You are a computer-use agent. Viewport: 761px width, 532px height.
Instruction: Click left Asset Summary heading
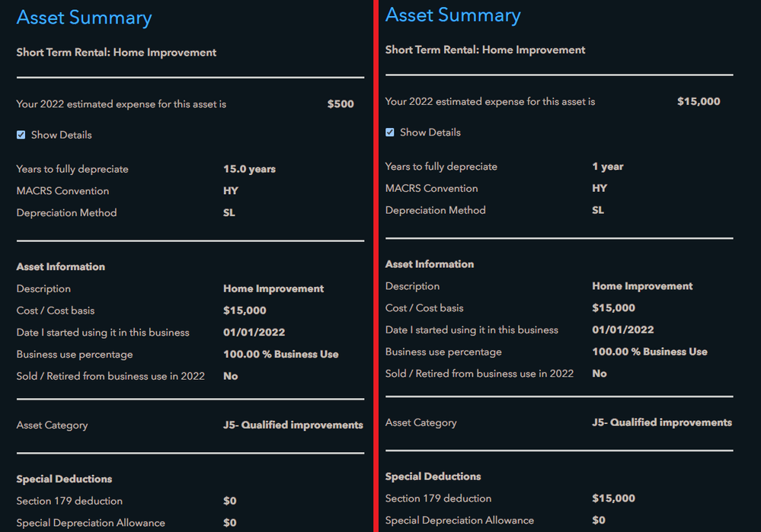84,18
